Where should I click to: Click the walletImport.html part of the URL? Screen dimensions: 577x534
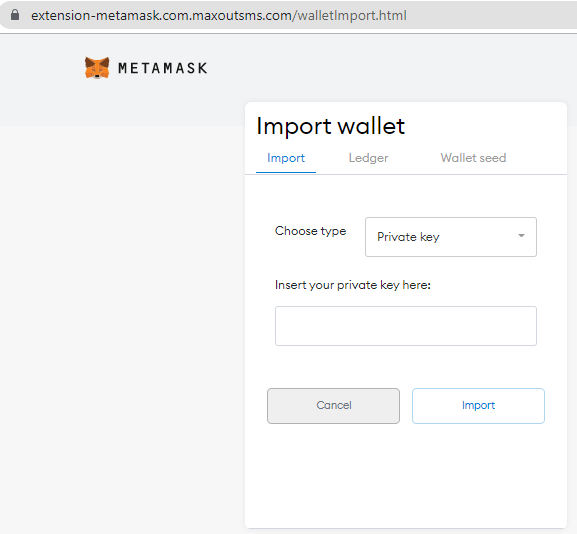coord(352,15)
